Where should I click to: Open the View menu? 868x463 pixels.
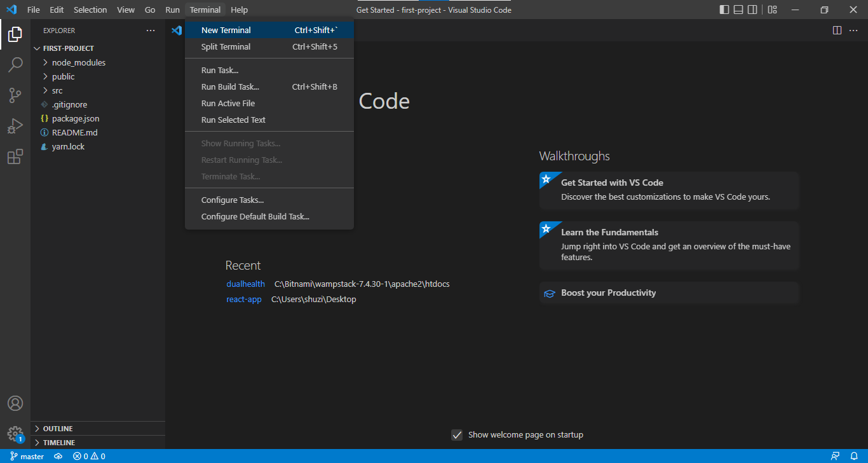[x=126, y=10]
